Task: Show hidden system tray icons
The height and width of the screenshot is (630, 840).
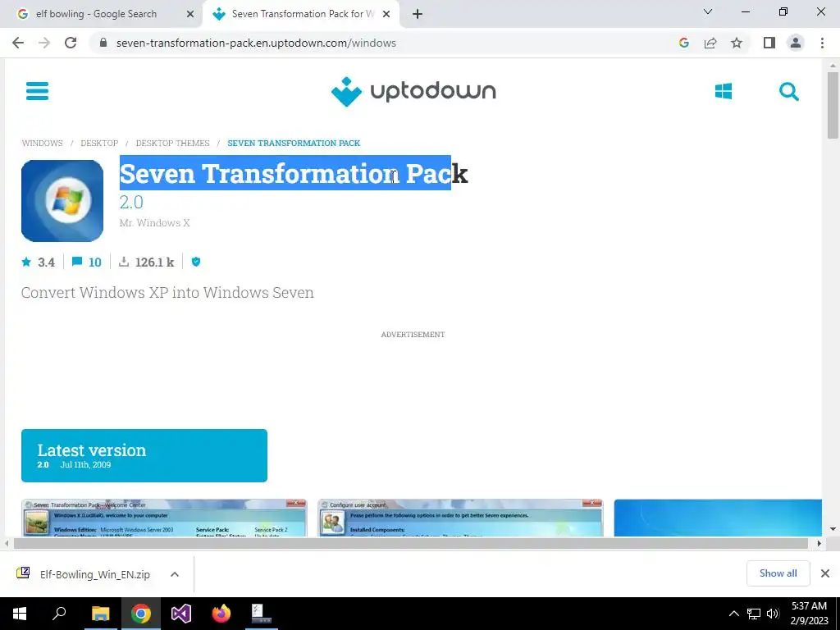Action: tap(734, 614)
